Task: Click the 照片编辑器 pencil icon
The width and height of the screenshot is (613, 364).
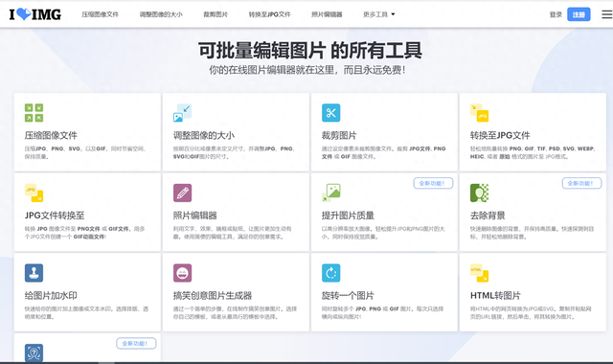Action: pos(182,193)
